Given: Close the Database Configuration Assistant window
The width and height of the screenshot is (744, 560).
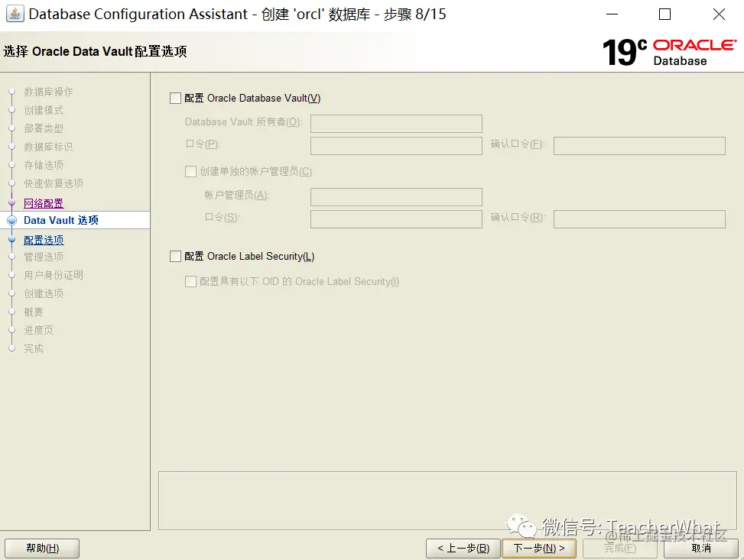Looking at the screenshot, I should coord(719,15).
